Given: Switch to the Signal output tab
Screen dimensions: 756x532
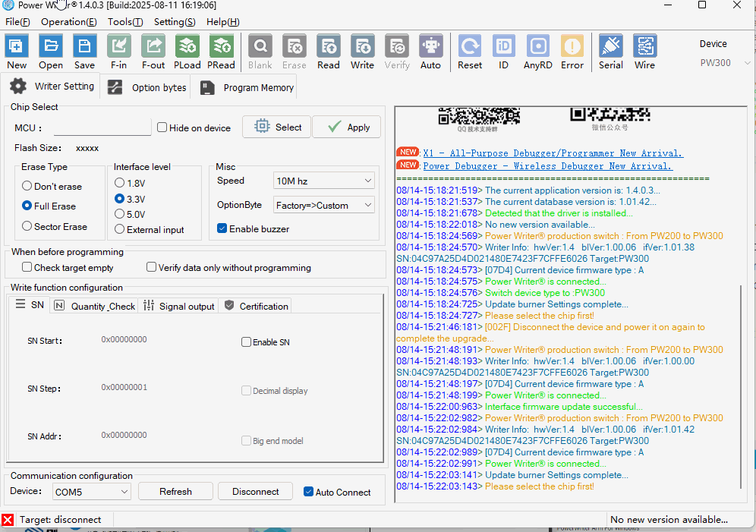Looking at the screenshot, I should pyautogui.click(x=179, y=306).
